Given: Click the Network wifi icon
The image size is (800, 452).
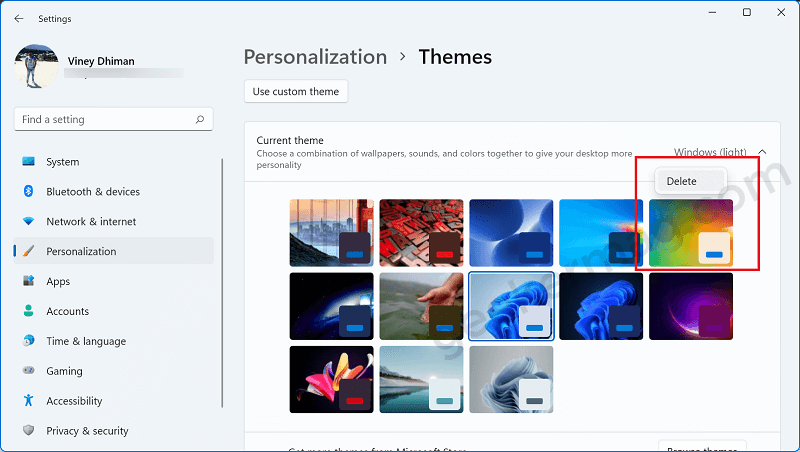Looking at the screenshot, I should [29, 221].
